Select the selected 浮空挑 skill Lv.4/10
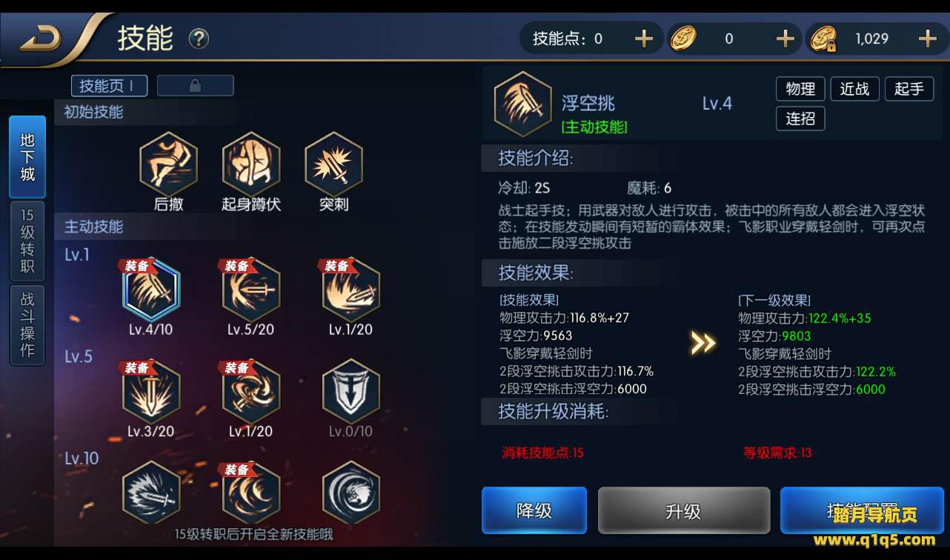 pos(151,290)
